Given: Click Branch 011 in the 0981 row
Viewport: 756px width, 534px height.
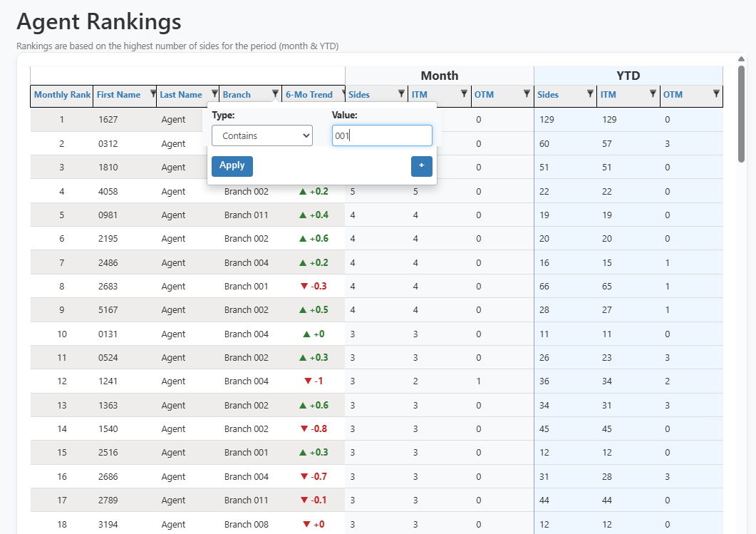Looking at the screenshot, I should (247, 215).
